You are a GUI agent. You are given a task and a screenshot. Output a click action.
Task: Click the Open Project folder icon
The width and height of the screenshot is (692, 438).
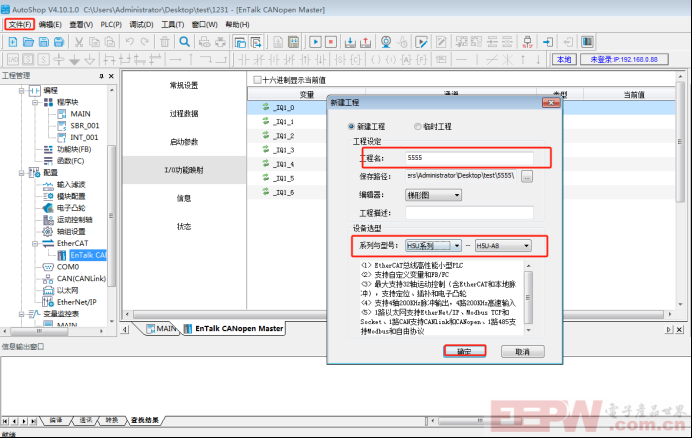pyautogui.click(x=28, y=42)
